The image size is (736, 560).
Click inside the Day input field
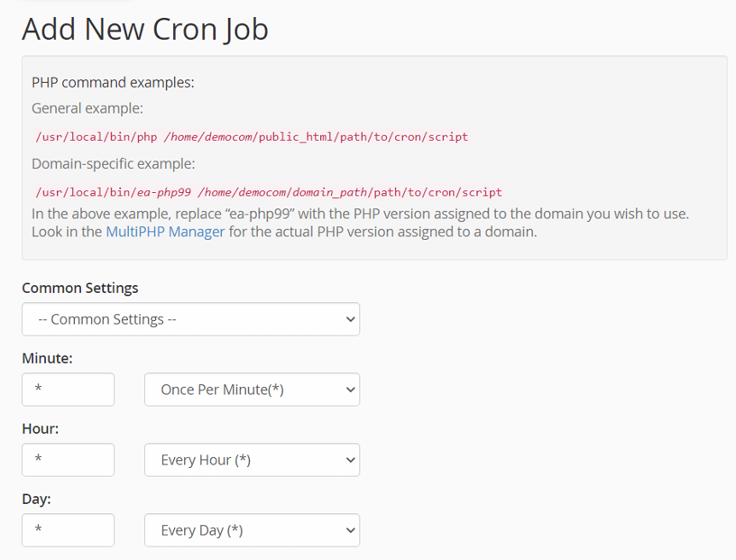(68, 530)
